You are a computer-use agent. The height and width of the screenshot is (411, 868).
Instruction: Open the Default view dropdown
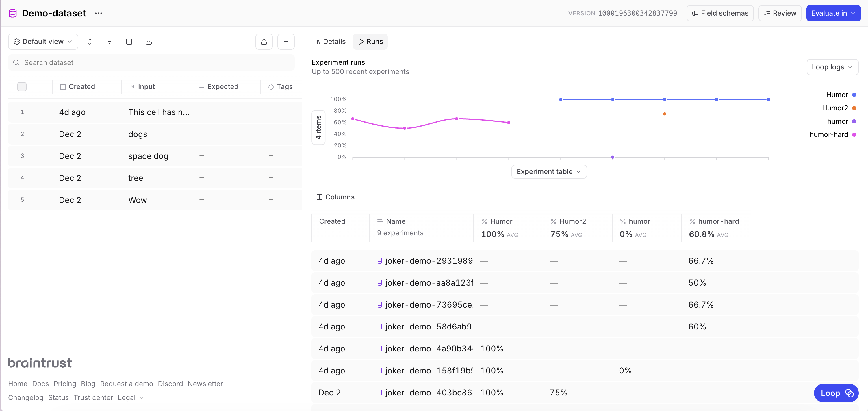coord(43,41)
